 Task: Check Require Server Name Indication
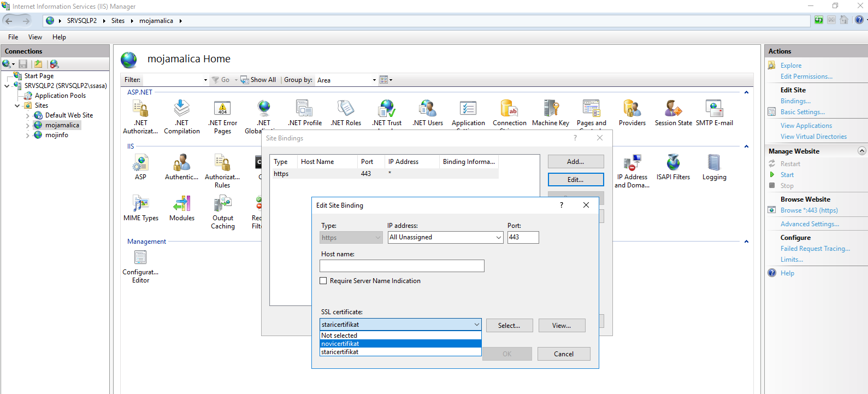[x=323, y=281]
